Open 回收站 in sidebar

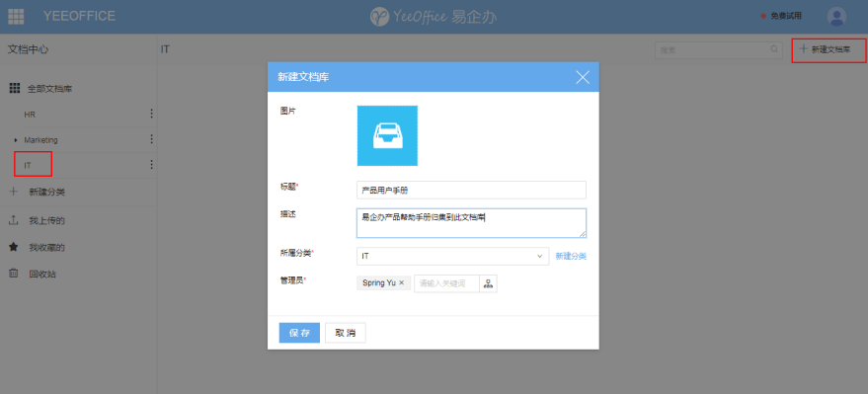tap(42, 274)
